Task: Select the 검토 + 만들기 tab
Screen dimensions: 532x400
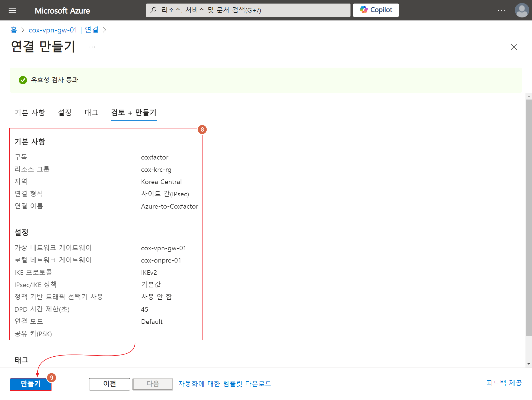Action: pos(134,112)
